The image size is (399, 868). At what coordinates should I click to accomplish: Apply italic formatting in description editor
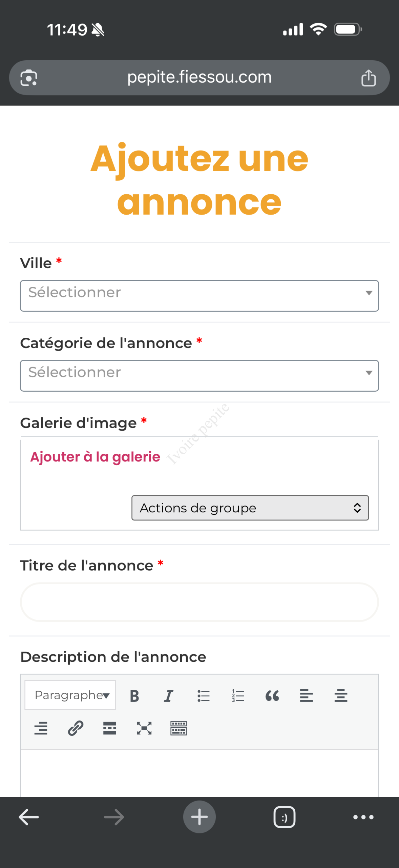pos(168,696)
